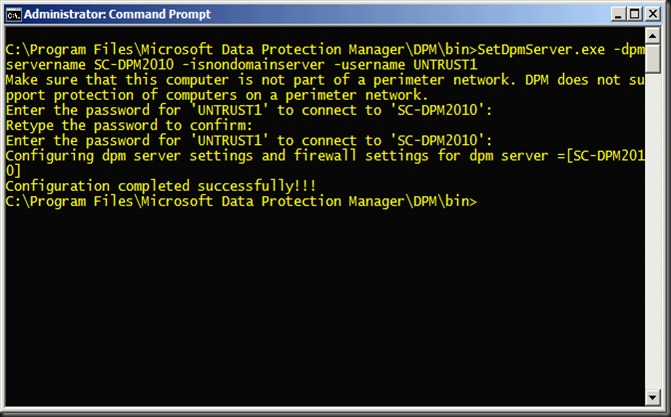Open the Command Prompt system menu icon
The width and height of the screenshot is (671, 417).
(13, 15)
